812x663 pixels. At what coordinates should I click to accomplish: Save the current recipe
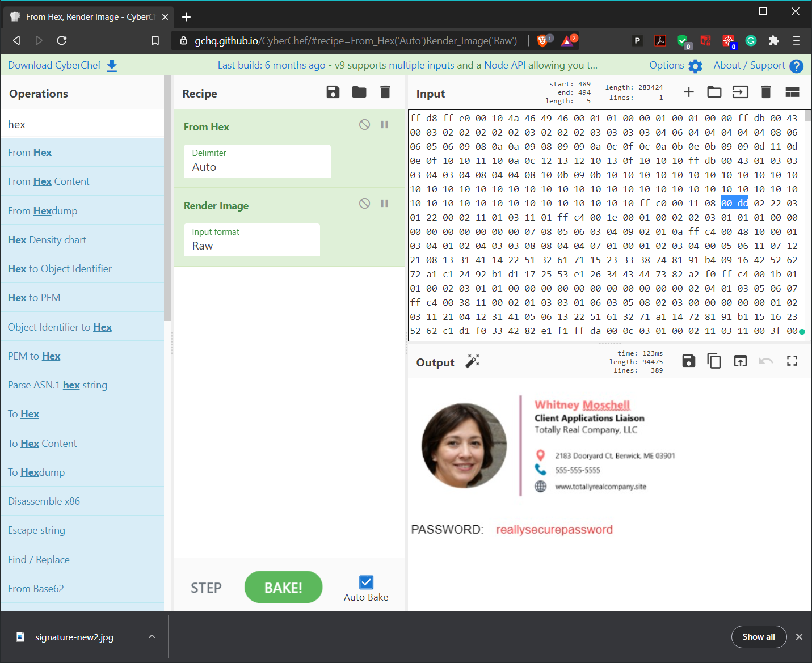[333, 92]
